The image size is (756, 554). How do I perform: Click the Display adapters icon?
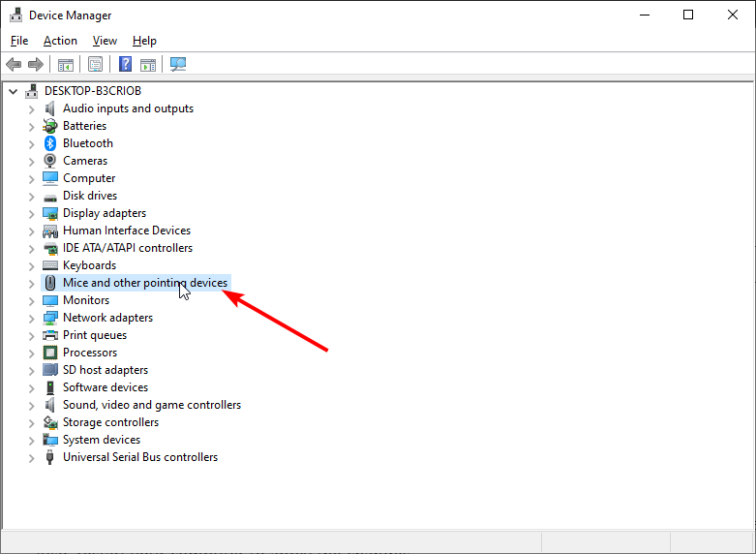click(x=50, y=213)
